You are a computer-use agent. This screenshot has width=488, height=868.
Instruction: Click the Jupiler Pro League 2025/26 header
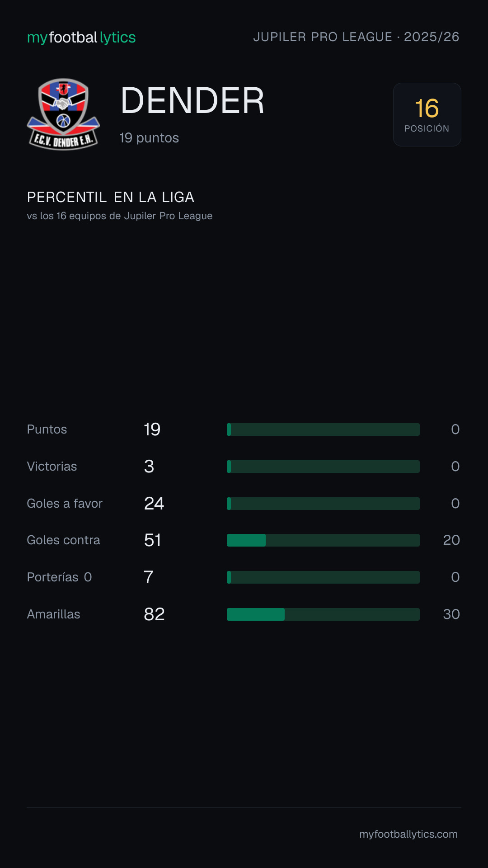pos(356,37)
